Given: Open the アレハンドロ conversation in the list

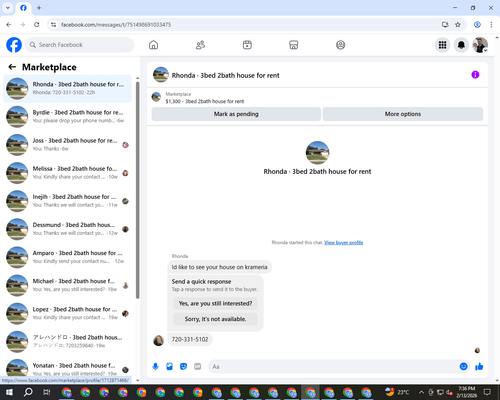Looking at the screenshot, I should pos(67,341).
